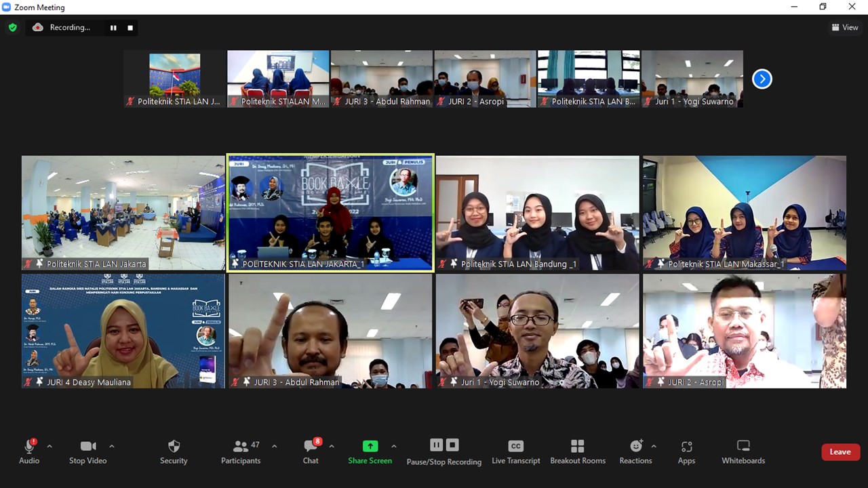Expand the share screen options arrow
This screenshot has width=868, height=488.
pyautogui.click(x=394, y=446)
